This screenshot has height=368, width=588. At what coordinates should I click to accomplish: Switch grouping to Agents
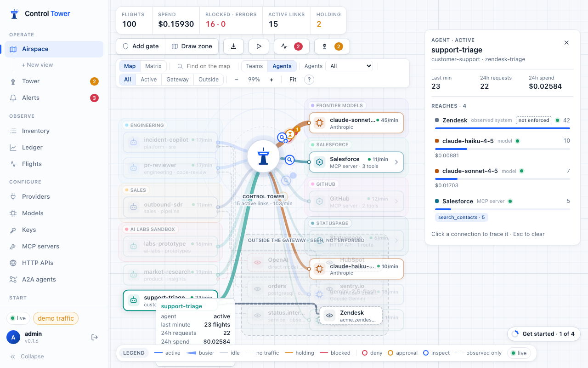(282, 66)
